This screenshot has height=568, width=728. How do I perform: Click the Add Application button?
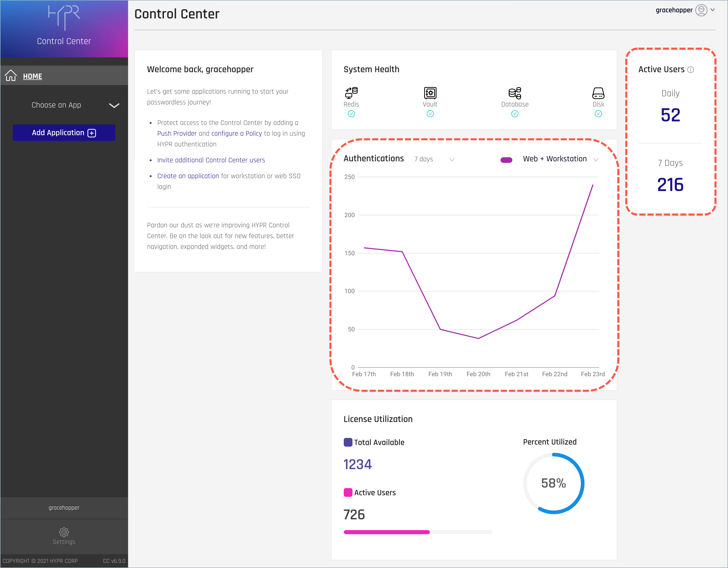point(64,133)
